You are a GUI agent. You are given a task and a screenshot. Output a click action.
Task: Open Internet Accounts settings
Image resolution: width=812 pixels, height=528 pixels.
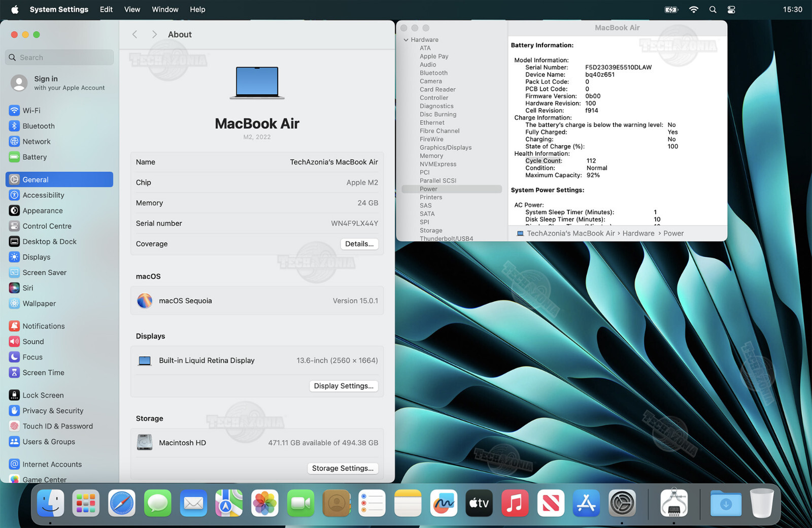tap(59, 464)
